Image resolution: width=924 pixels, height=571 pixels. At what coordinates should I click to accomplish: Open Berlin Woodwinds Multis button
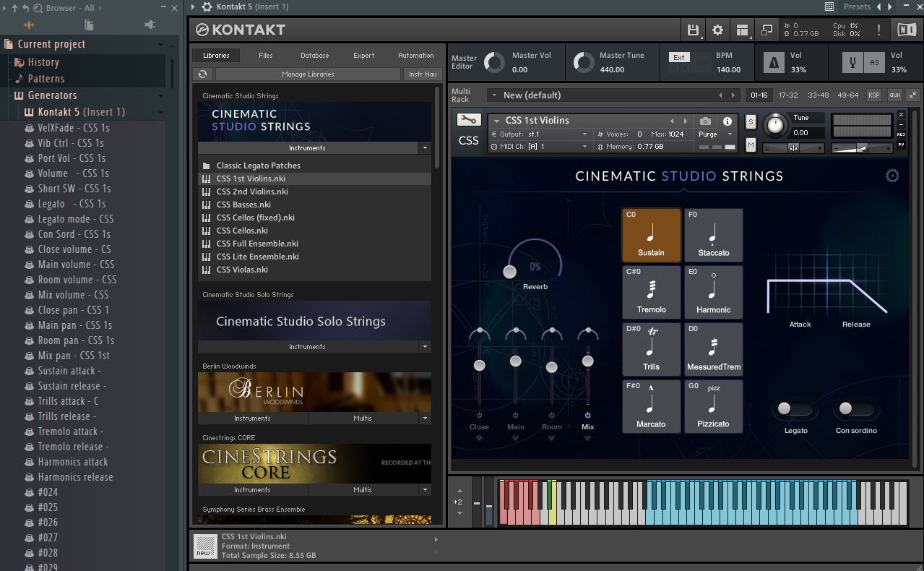(x=363, y=418)
